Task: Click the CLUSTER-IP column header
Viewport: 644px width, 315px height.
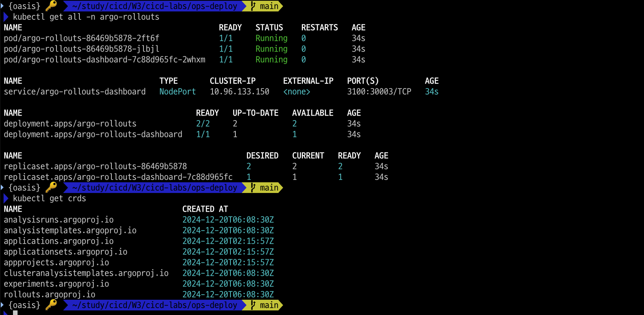Action: [x=233, y=81]
